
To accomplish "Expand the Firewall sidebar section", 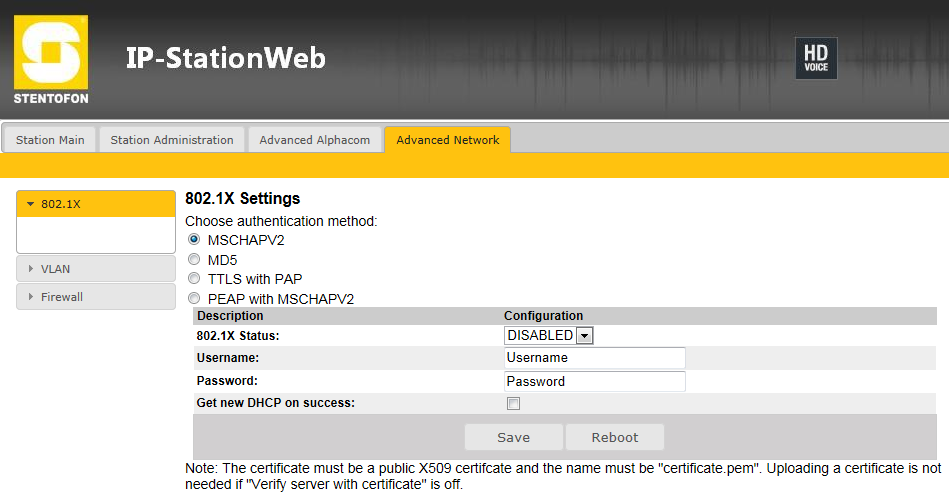I will pyautogui.click(x=96, y=297).
